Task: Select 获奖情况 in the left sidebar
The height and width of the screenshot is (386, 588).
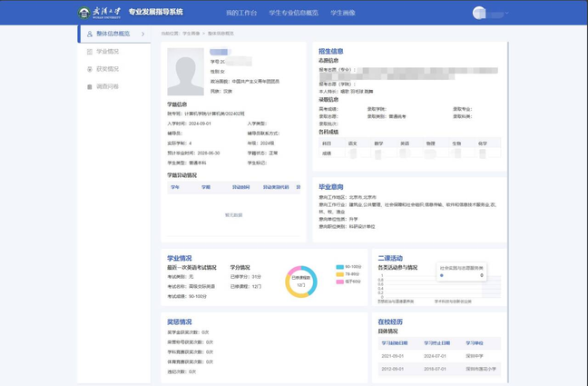Action: pos(108,69)
